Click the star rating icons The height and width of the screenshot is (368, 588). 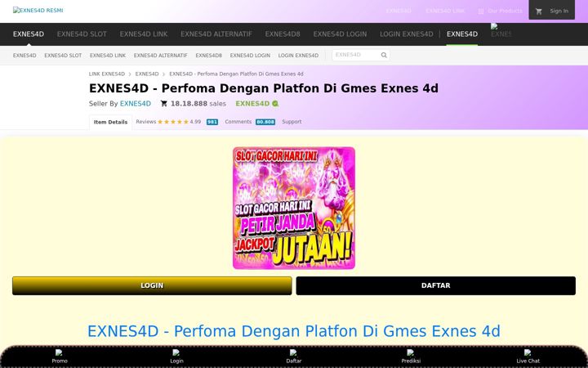tap(173, 122)
